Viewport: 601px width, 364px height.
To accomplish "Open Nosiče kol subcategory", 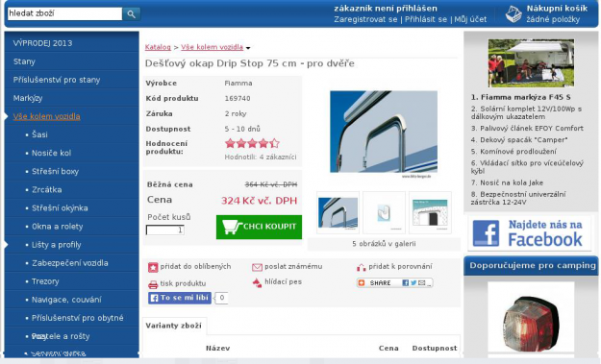I will 51,153.
